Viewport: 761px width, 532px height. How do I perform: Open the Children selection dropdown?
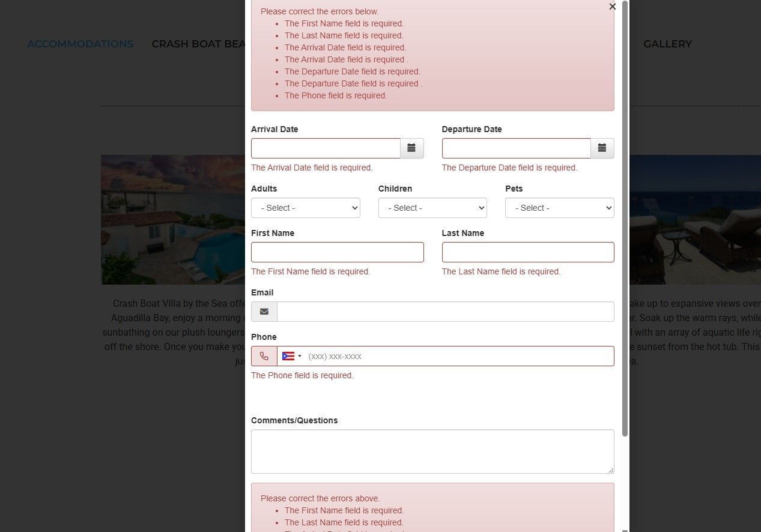pyautogui.click(x=432, y=207)
